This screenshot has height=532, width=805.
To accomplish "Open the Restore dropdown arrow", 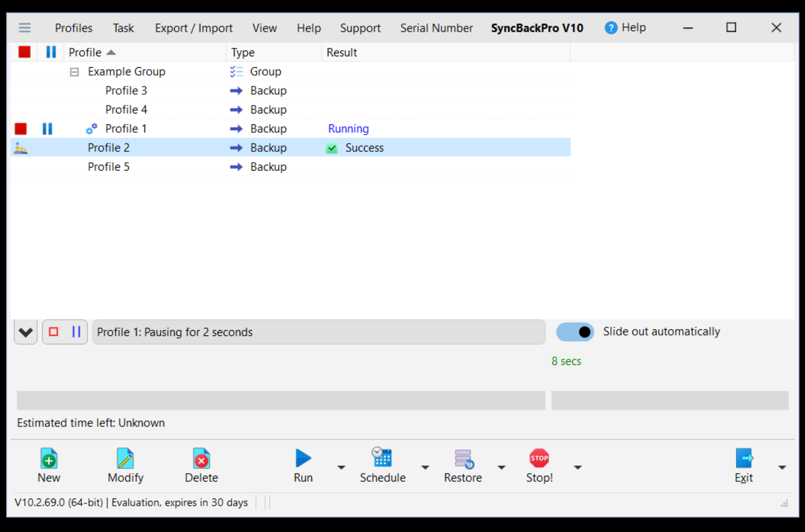I will [501, 467].
